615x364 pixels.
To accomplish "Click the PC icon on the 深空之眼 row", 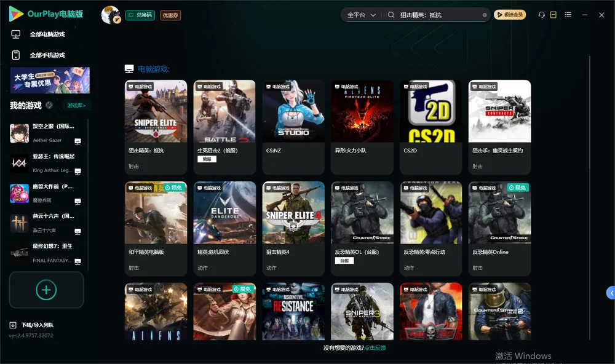I will click(77, 141).
